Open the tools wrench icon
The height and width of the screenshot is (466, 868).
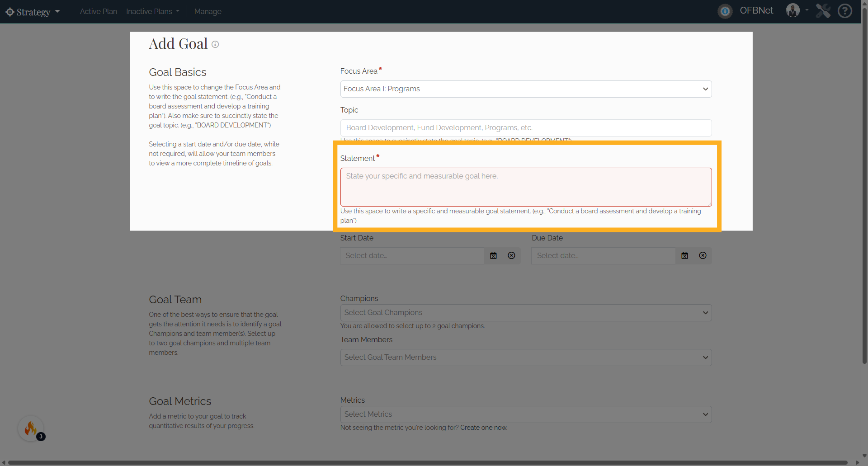tap(823, 11)
